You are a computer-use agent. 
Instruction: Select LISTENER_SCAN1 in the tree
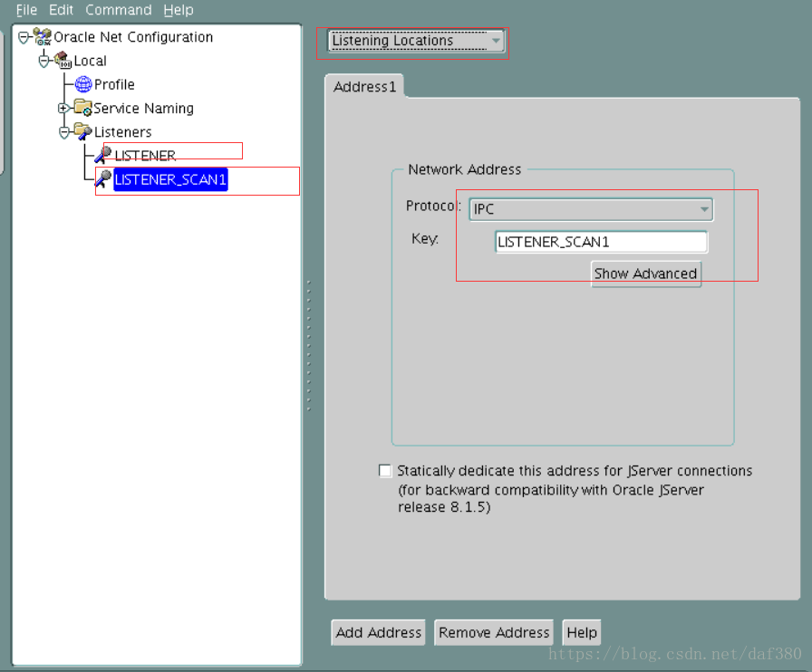pyautogui.click(x=170, y=179)
